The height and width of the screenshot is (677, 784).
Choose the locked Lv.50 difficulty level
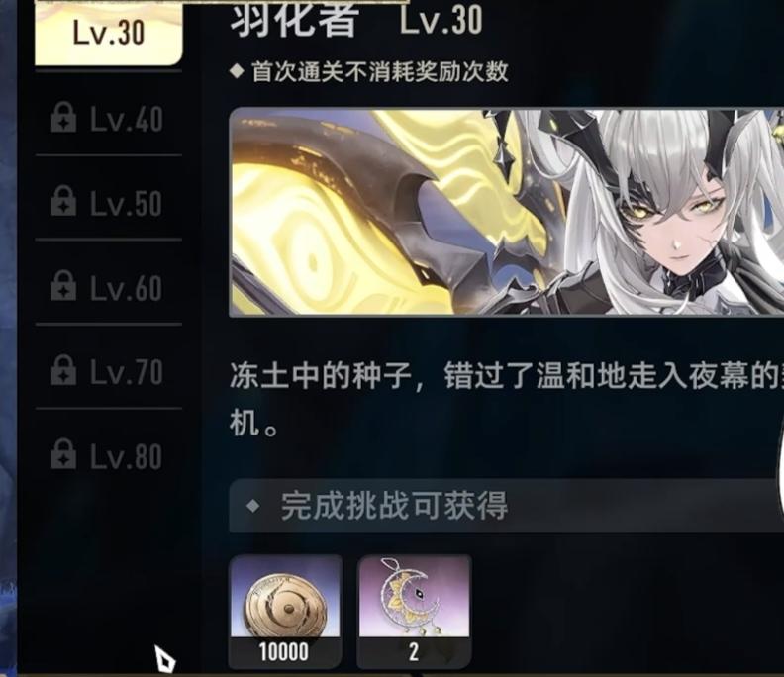coord(109,204)
